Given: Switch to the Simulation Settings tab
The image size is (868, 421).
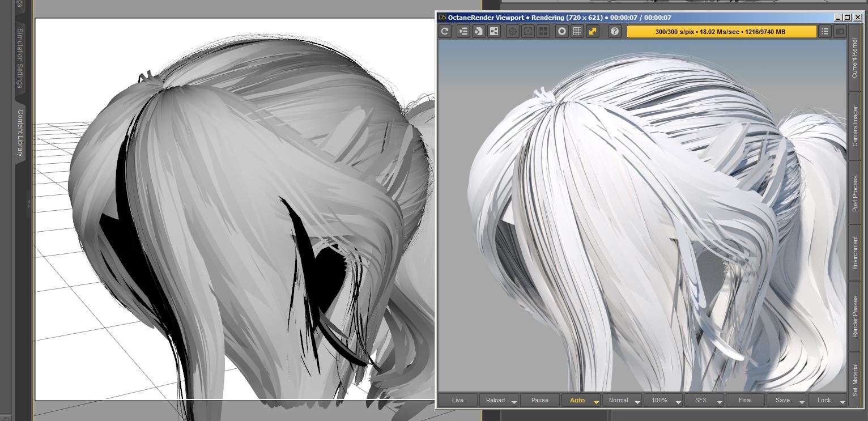Looking at the screenshot, I should click(x=19, y=58).
